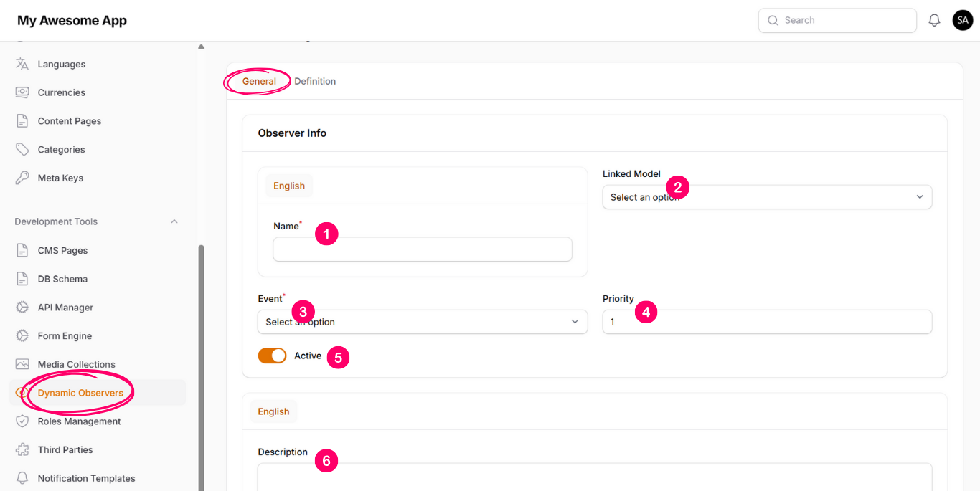Click the Priority number field
This screenshot has width=980, height=491.
766,322
